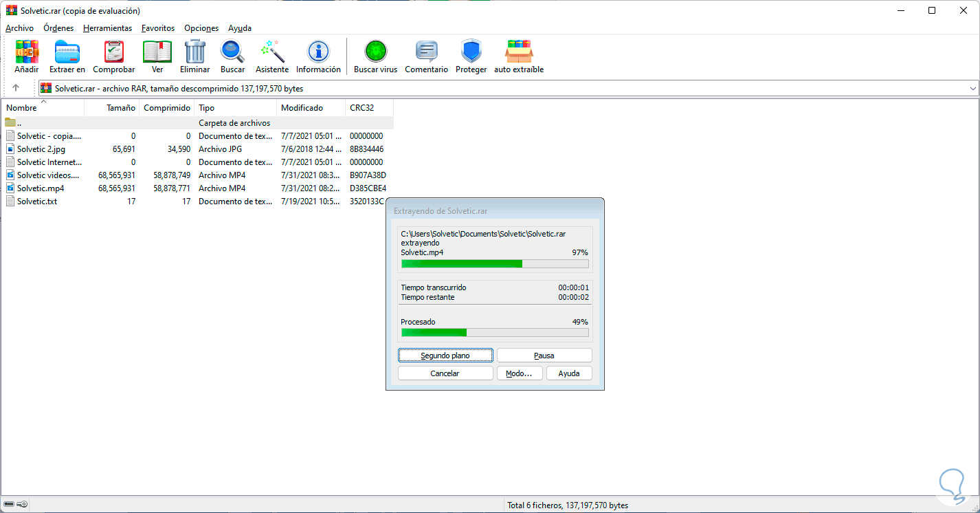Click the 'Extrayendo de Solvetic.rar' dialog title
Viewport: 980px width, 513px height.
click(441, 210)
